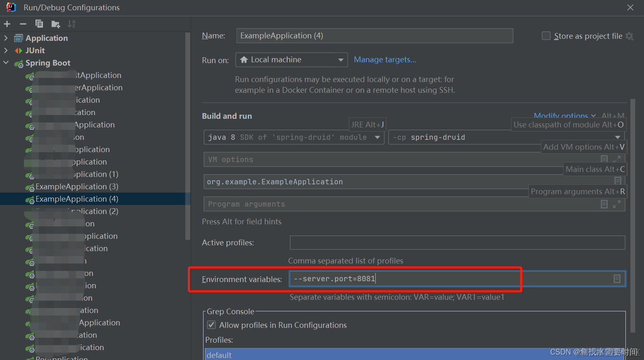Viewport: 644px width, 360px height.
Task: Open Store as project file gear settings
Action: pyautogui.click(x=629, y=36)
